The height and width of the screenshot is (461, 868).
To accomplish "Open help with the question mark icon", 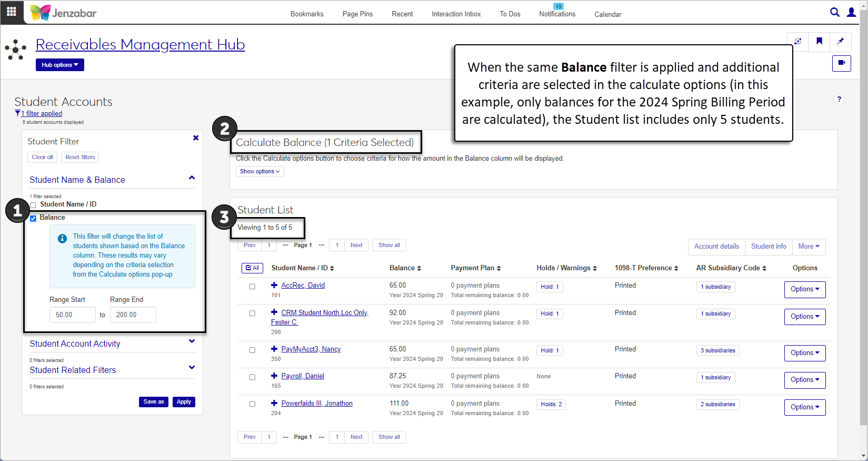I will click(x=839, y=99).
